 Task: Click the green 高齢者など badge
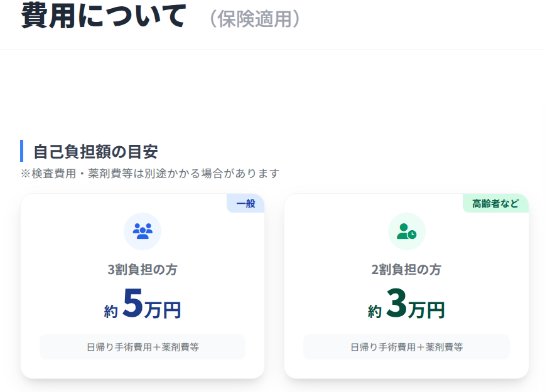(x=495, y=203)
